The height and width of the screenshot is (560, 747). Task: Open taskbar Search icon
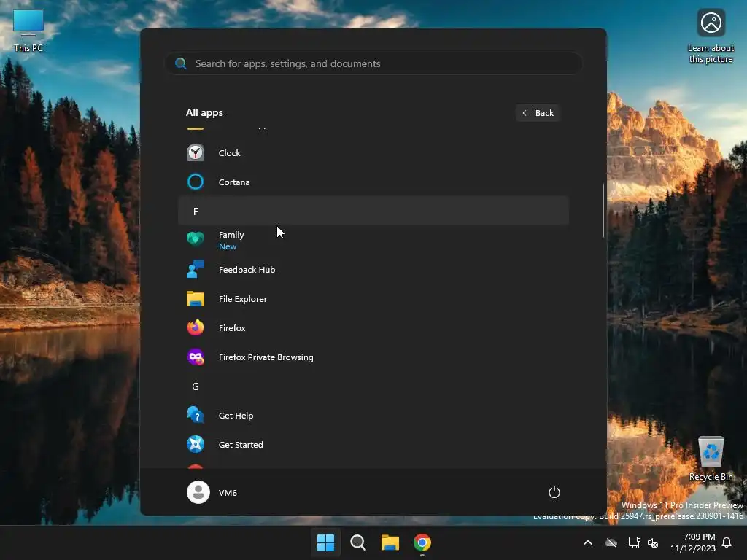pos(357,542)
